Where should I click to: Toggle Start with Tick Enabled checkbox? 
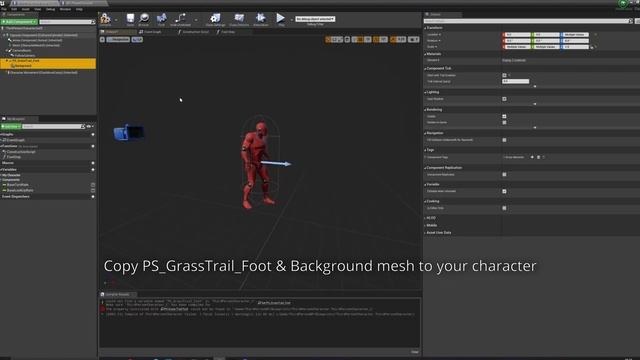tap(504, 75)
